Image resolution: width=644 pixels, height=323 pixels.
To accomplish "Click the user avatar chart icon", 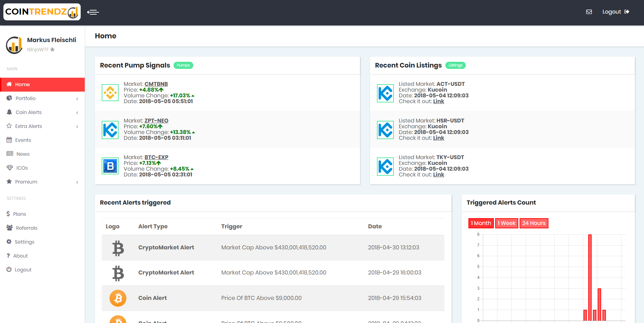I will click(14, 45).
